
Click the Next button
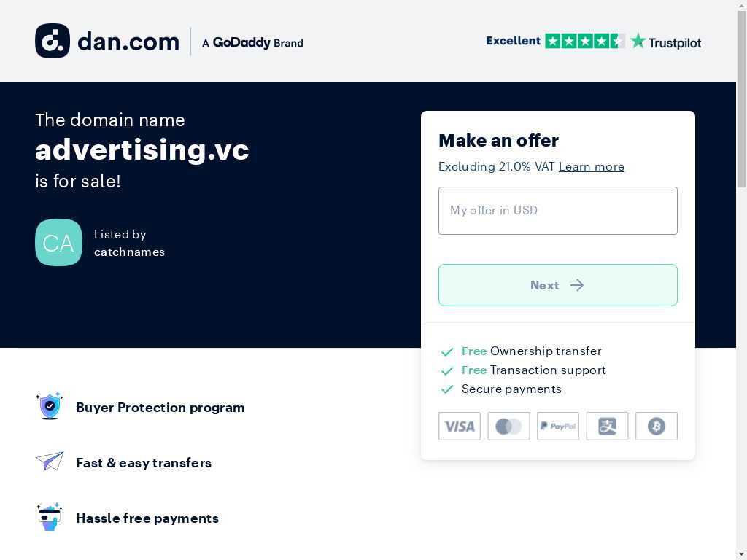click(x=558, y=285)
